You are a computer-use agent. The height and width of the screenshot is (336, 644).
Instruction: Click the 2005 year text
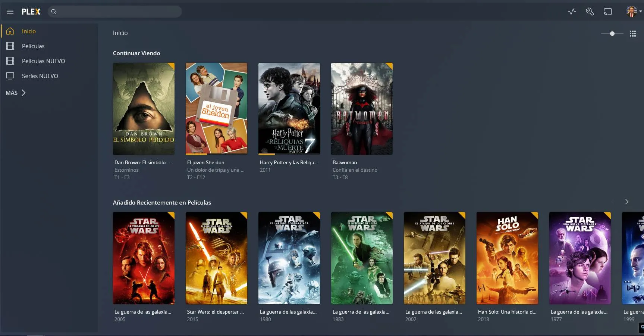(120, 319)
